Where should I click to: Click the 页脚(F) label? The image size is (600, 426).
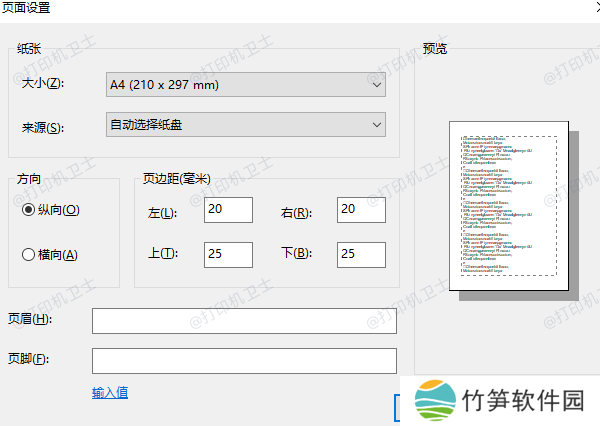pos(28,359)
